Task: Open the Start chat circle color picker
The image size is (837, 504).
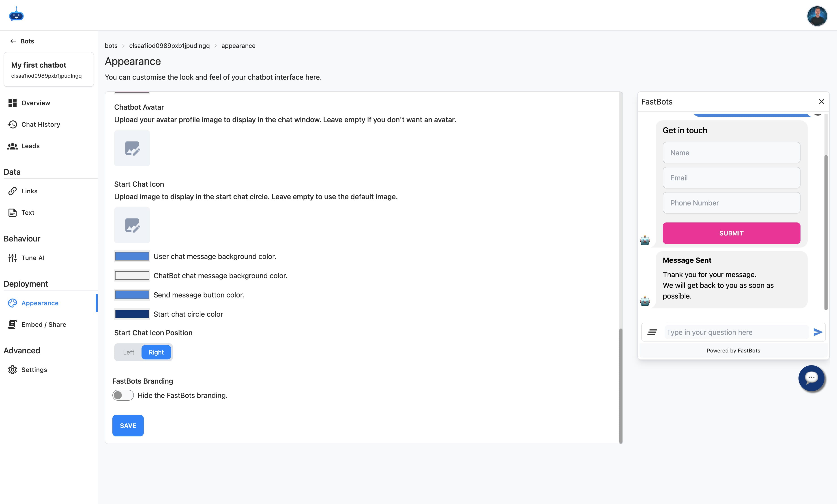Action: click(x=132, y=314)
